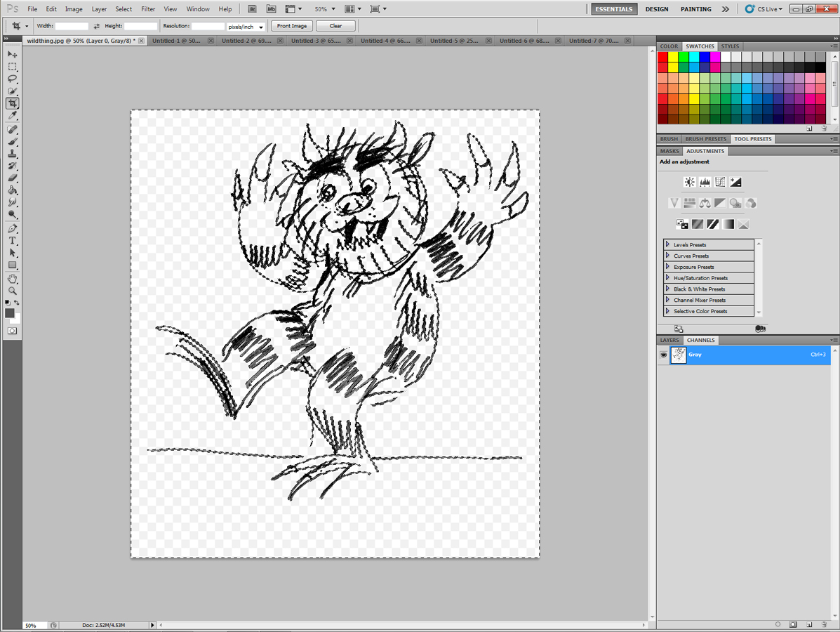Screen dimensions: 840x632
Task: Select the Pen tool
Action: click(13, 228)
